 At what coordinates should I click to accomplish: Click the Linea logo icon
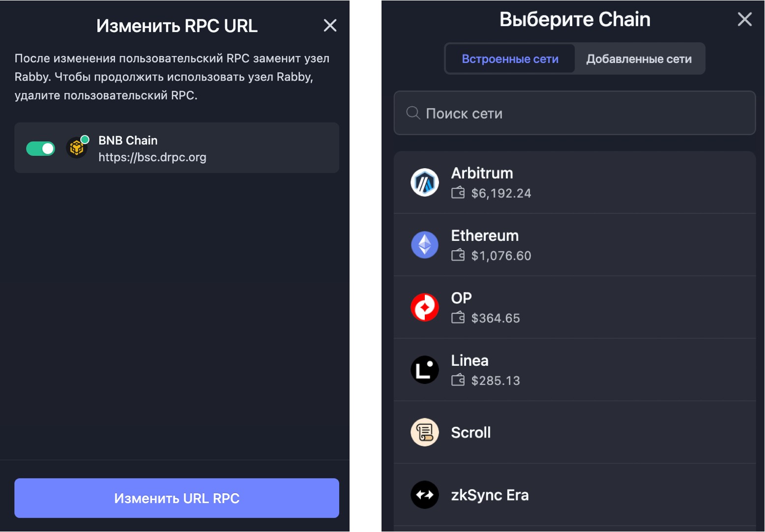(x=425, y=370)
